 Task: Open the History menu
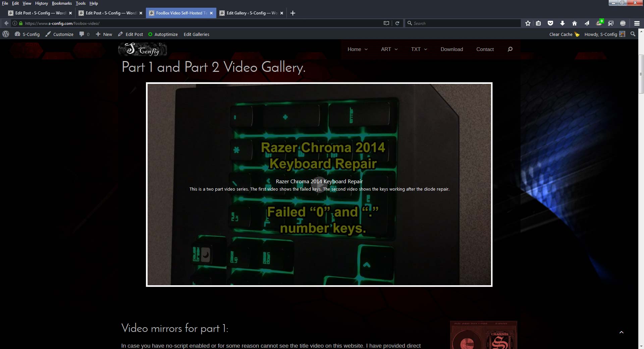pyautogui.click(x=42, y=3)
